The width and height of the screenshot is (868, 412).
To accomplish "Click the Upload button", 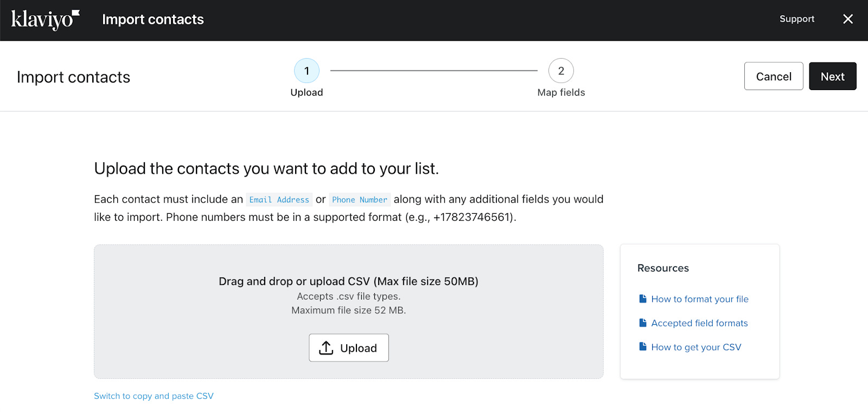I will point(349,348).
